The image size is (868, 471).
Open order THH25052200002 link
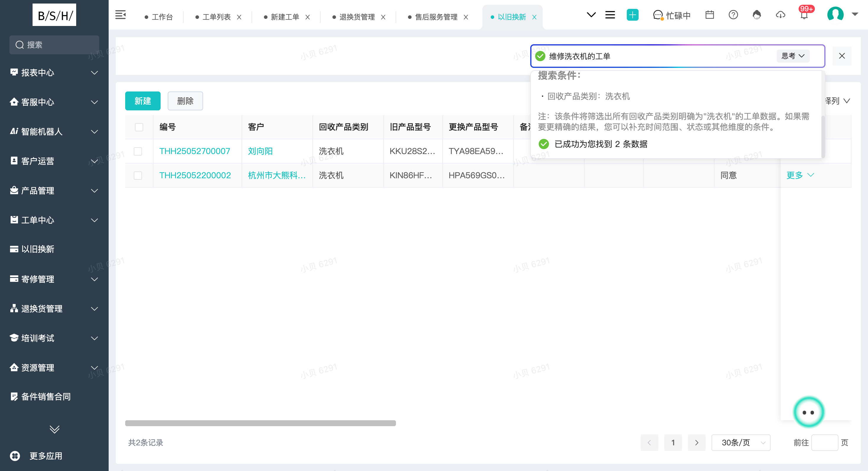[195, 176]
